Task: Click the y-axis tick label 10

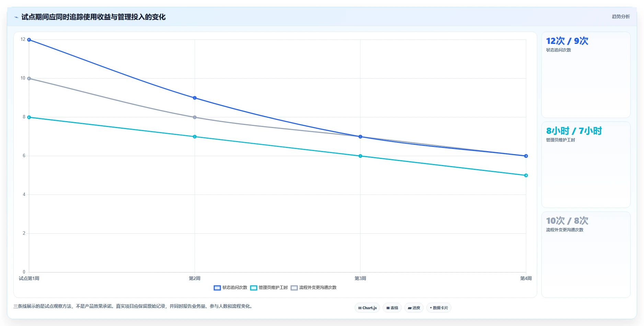Action: coord(23,78)
